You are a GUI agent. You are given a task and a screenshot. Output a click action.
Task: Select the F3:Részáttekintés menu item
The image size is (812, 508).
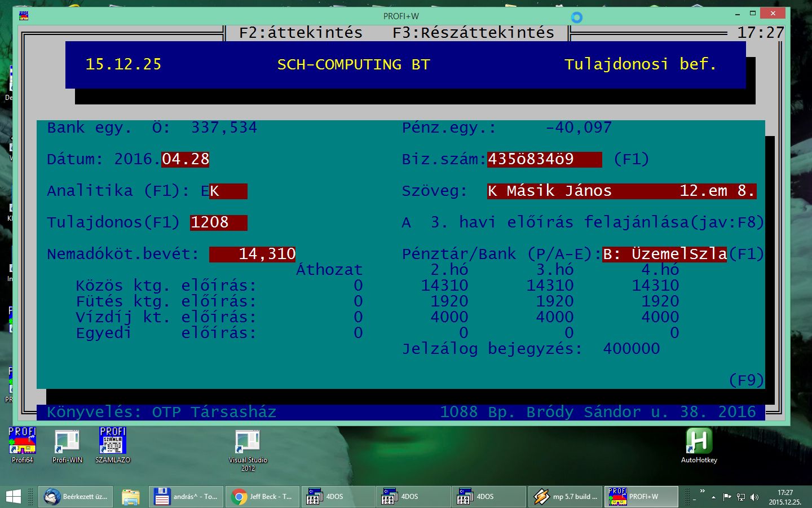473,33
